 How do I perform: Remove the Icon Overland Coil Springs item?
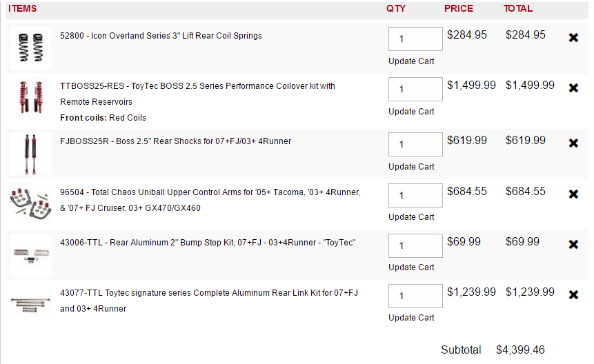[x=573, y=37]
